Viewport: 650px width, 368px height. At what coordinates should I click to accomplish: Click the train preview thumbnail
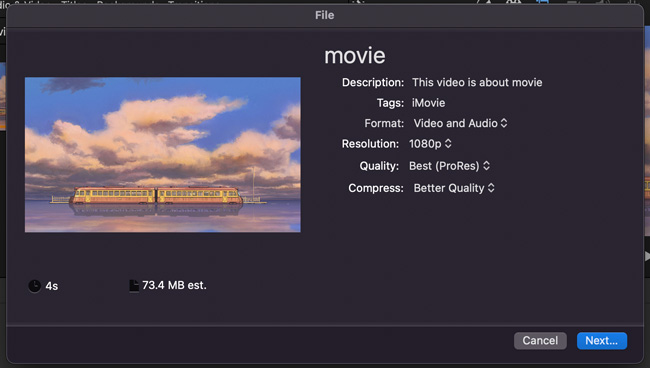click(x=162, y=155)
